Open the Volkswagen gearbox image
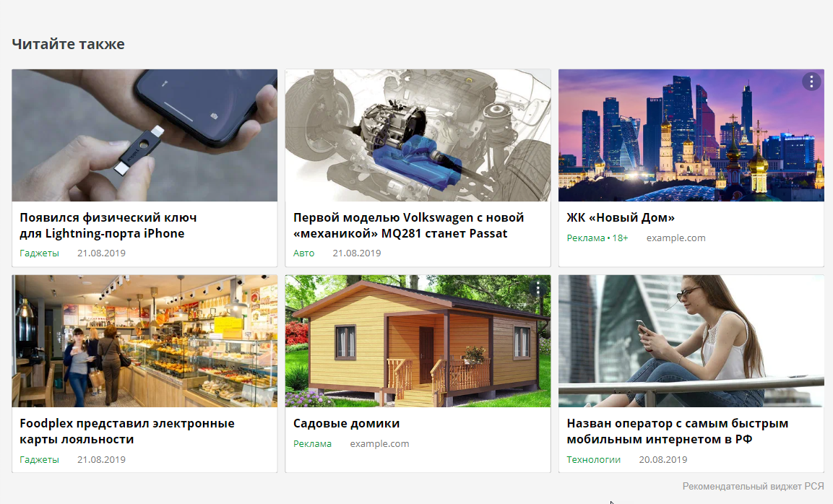833x504 pixels. 418,135
